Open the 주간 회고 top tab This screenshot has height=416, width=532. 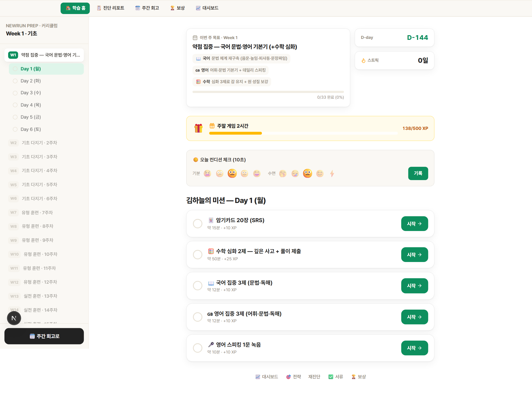tap(147, 8)
